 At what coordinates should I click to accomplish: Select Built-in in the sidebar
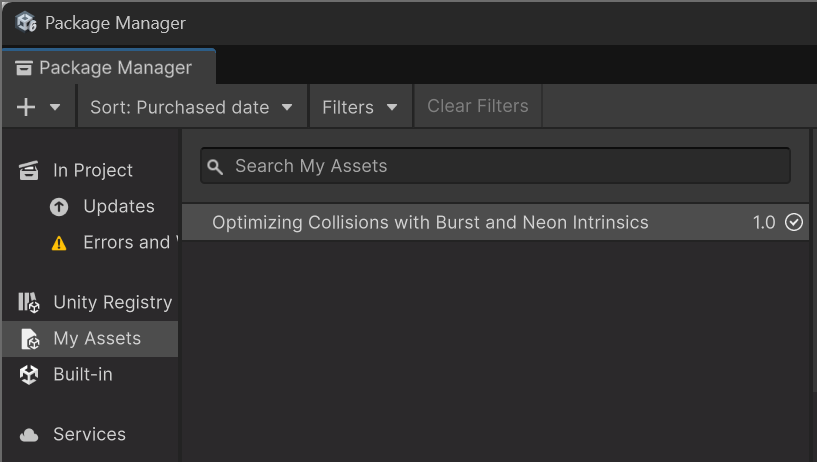90,375
